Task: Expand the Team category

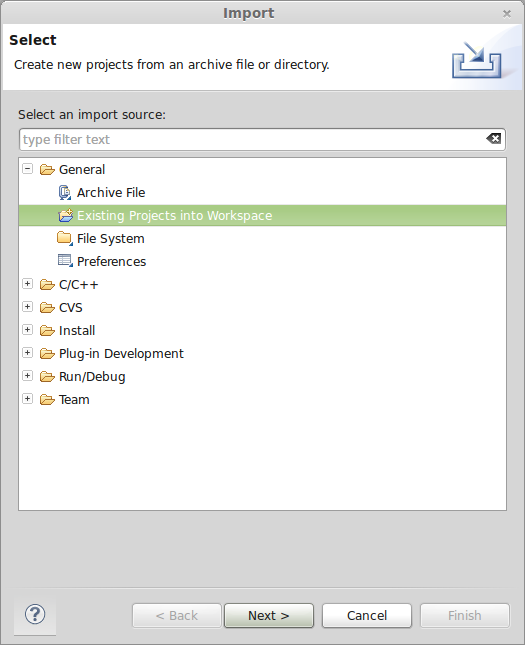Action: coord(28,399)
